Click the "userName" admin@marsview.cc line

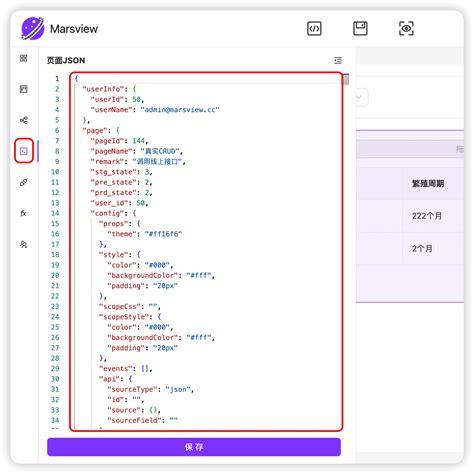pyautogui.click(x=155, y=110)
